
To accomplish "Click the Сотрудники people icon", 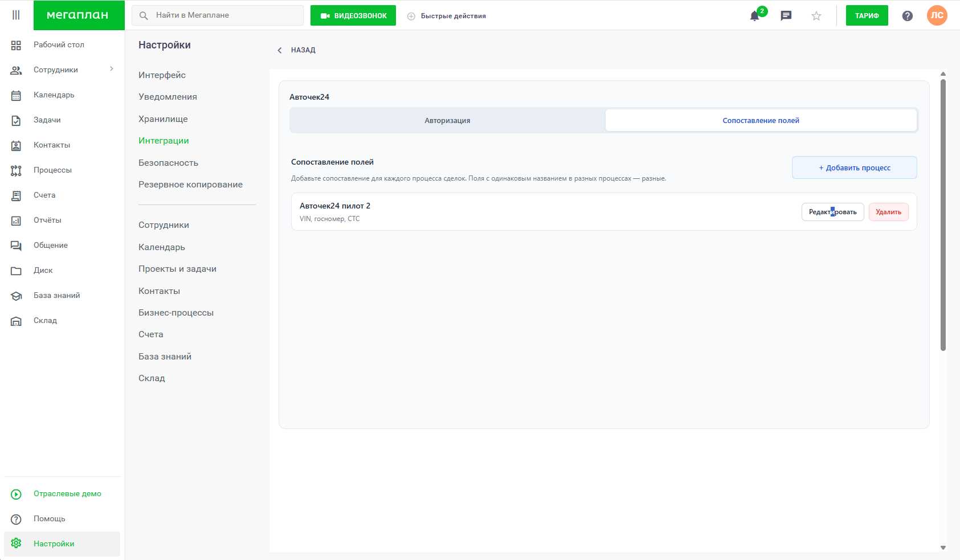I will pos(16,70).
